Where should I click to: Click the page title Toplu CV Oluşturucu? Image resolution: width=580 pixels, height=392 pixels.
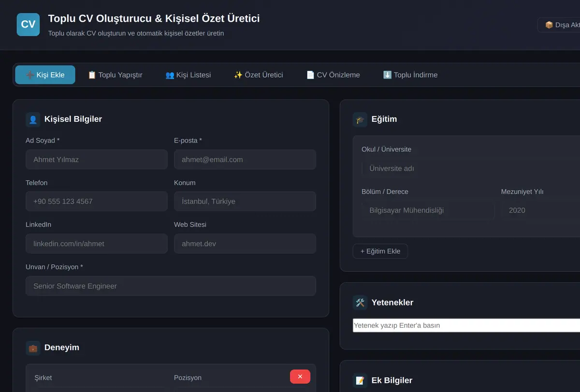[154, 18]
